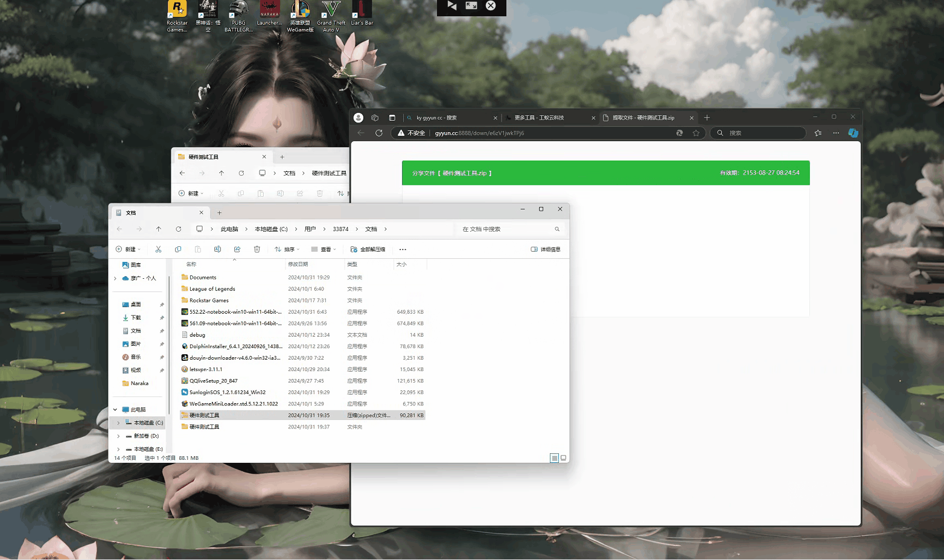Switch to details list view in status bar
The image size is (944, 560).
554,458
